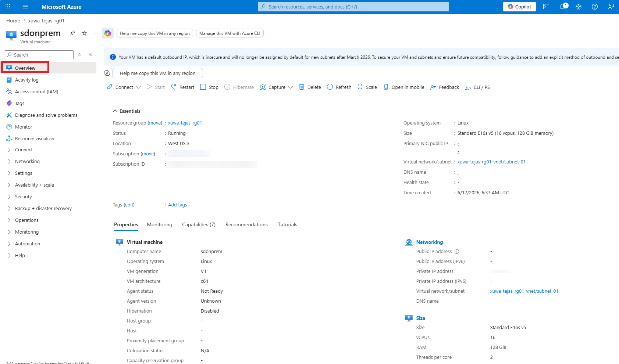The image size is (619, 364).
Task: Click the Copilot button
Action: [x=520, y=7]
